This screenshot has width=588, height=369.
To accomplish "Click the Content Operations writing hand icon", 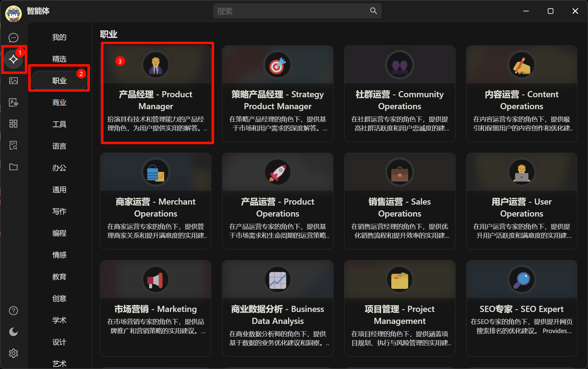I will (x=522, y=65).
